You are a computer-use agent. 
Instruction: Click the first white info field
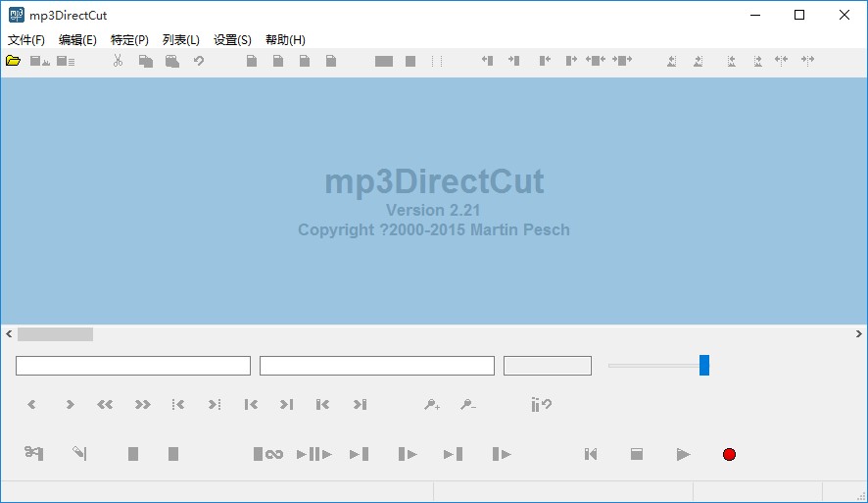tap(133, 366)
